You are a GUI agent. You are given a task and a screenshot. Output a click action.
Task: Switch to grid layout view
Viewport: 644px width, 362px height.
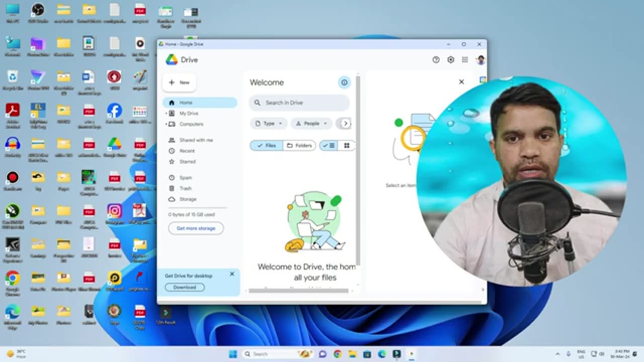347,145
